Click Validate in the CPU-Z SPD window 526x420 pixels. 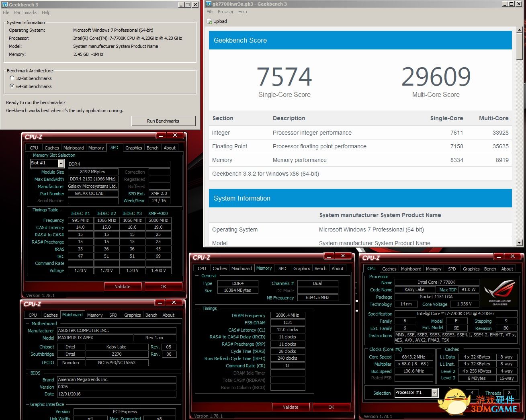pyautogui.click(x=123, y=287)
